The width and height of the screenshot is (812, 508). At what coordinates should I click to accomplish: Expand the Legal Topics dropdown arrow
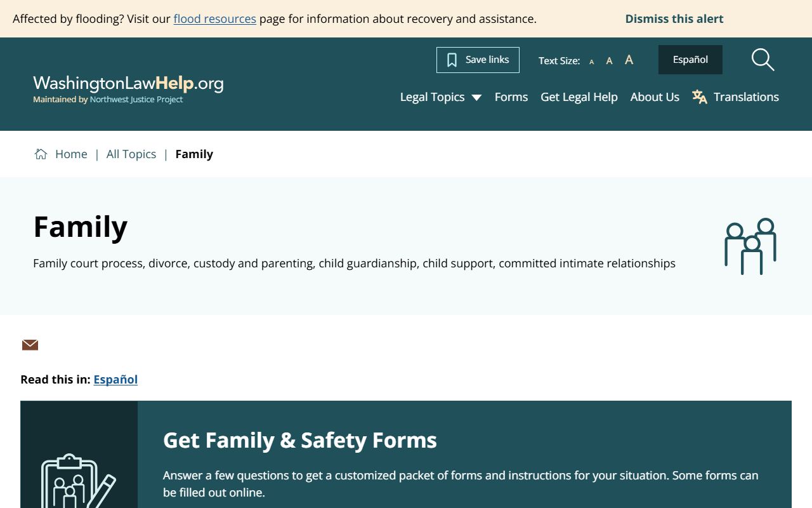476,97
